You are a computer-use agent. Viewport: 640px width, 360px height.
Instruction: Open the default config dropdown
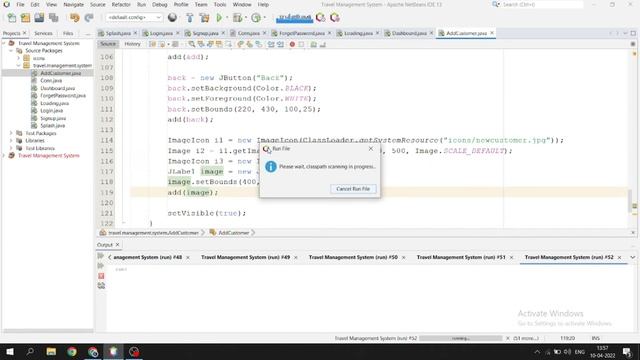pyautogui.click(x=134, y=18)
